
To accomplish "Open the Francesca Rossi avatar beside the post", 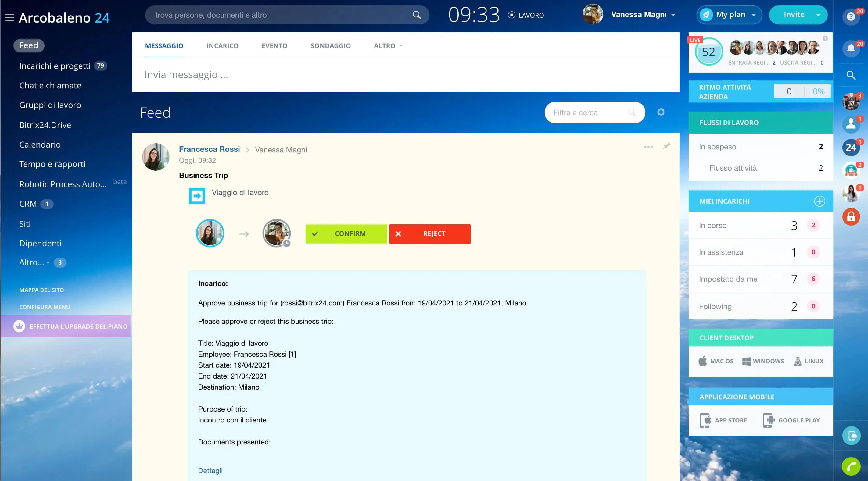I will pyautogui.click(x=156, y=157).
